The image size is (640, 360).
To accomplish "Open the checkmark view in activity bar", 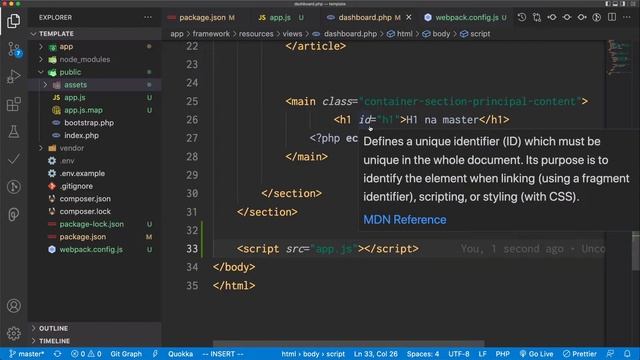I will coord(13,159).
